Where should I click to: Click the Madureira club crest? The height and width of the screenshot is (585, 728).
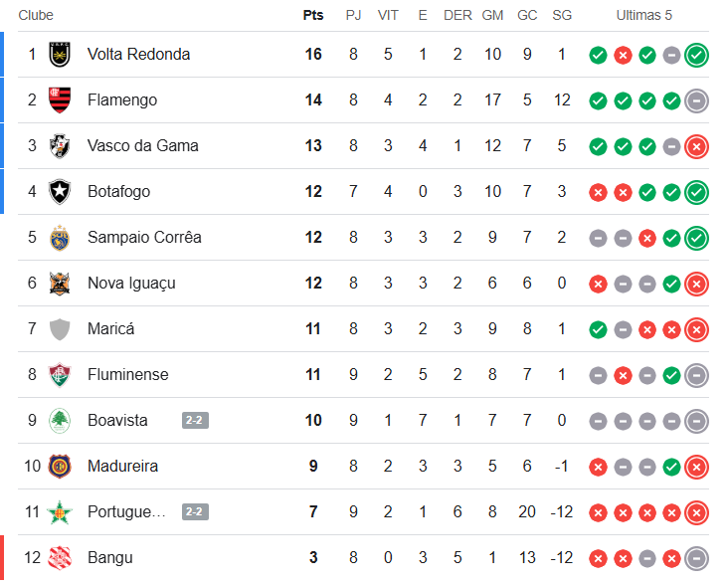point(61,467)
